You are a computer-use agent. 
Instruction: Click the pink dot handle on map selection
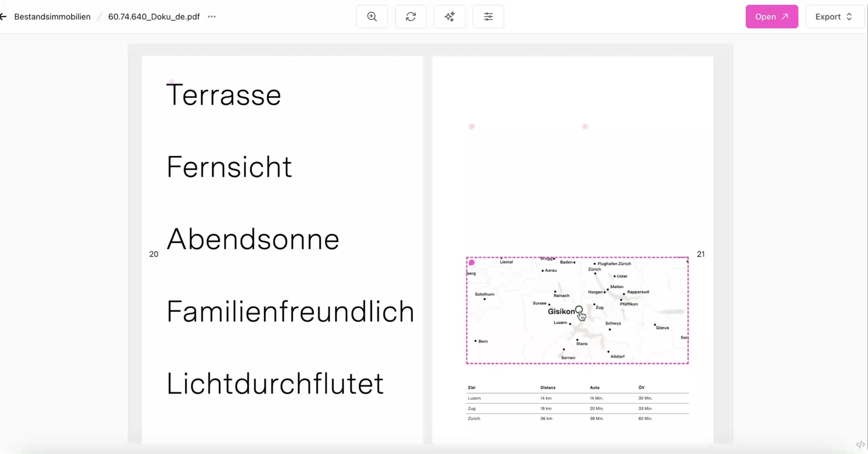[472, 262]
